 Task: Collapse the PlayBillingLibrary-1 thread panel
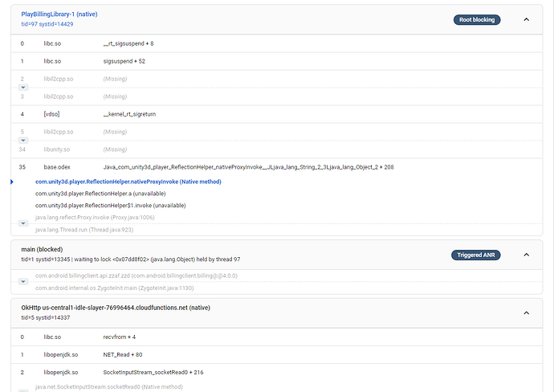(526, 19)
